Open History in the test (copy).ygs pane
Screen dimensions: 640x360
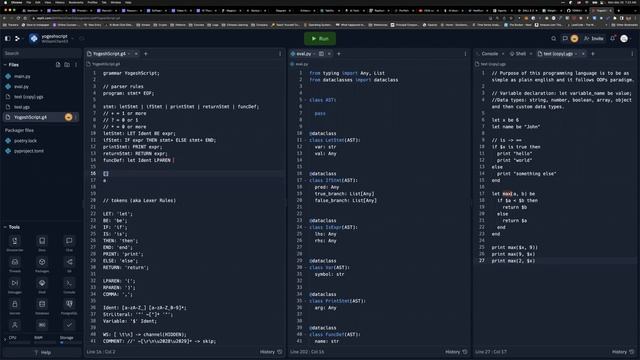click(x=622, y=352)
